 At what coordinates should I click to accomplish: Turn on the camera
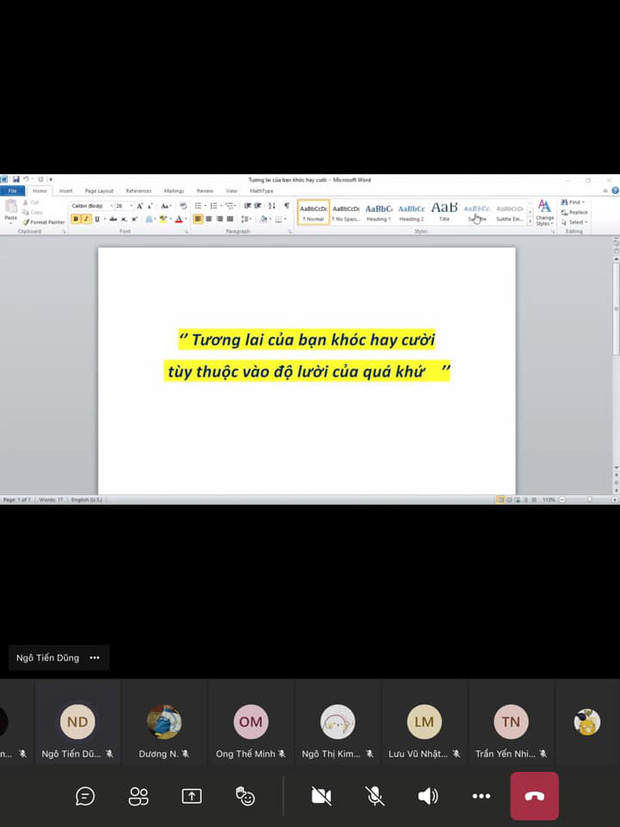click(321, 796)
